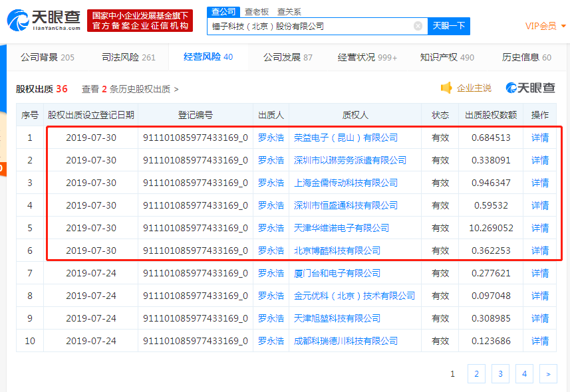The height and width of the screenshot is (392, 570).
Task: Open the 历史信息 60 tab
Action: [526, 57]
